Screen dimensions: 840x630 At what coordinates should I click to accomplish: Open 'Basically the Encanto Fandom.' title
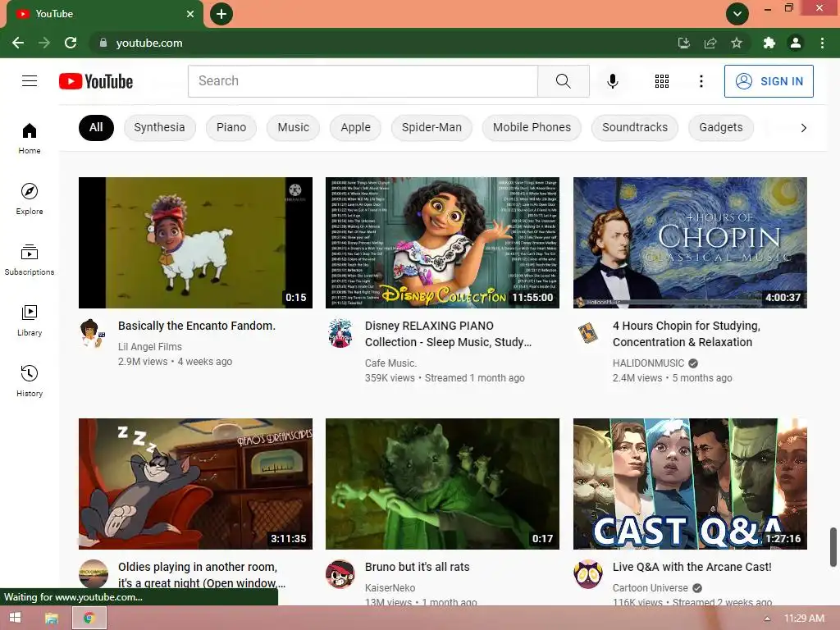coord(197,326)
